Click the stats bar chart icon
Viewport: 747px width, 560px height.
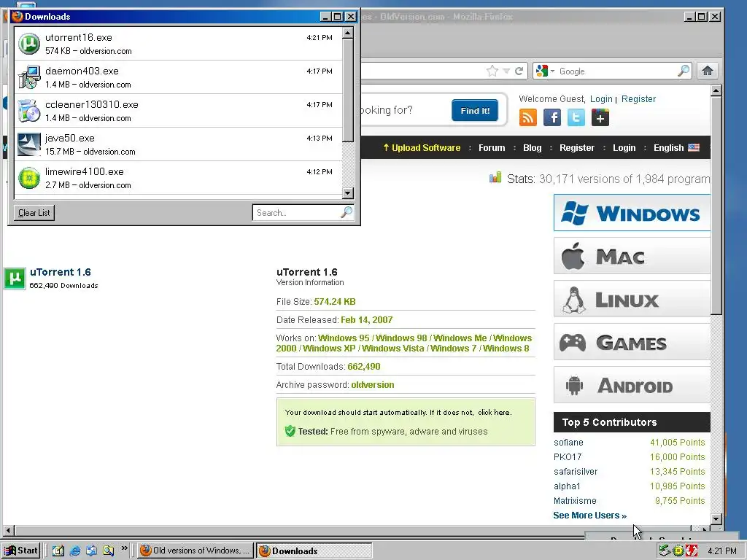495,178
